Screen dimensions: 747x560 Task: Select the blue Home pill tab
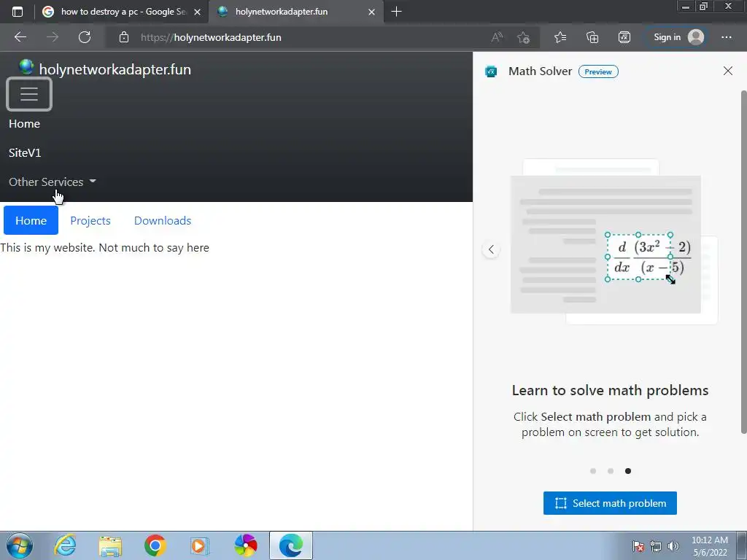[31, 220]
